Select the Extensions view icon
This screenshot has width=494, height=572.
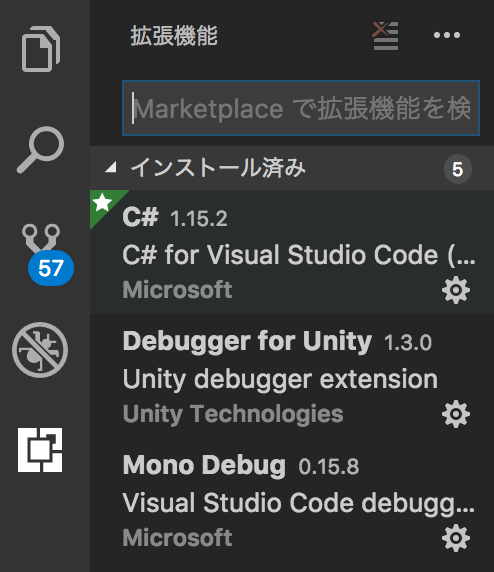[40, 450]
